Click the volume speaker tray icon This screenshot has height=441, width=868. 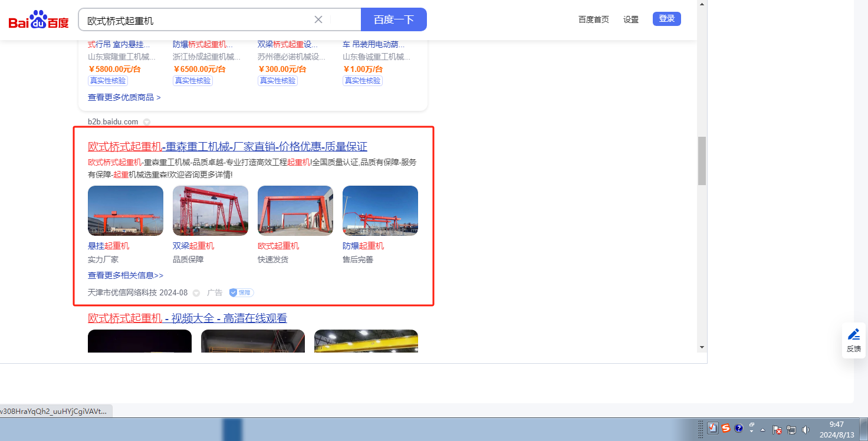pos(805,430)
